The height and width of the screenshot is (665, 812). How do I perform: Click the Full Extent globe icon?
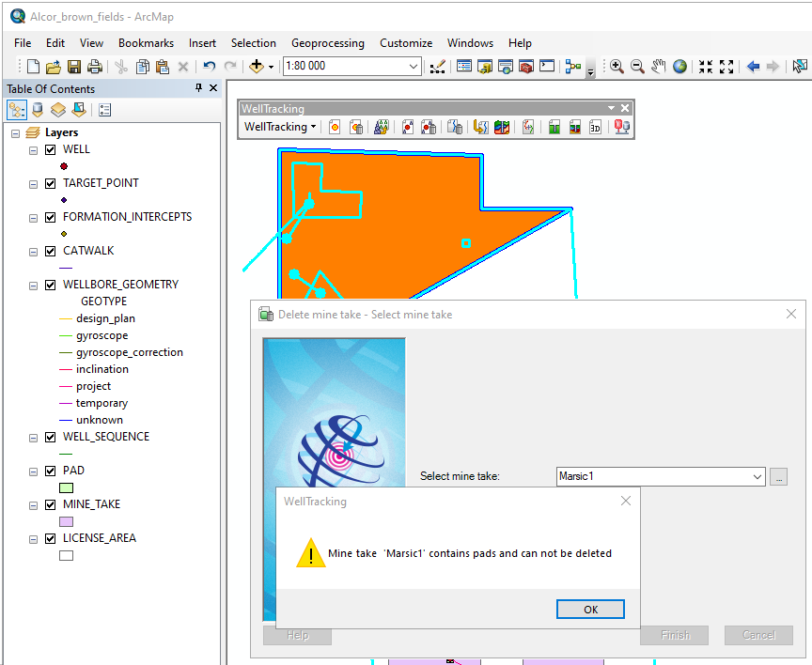(679, 67)
